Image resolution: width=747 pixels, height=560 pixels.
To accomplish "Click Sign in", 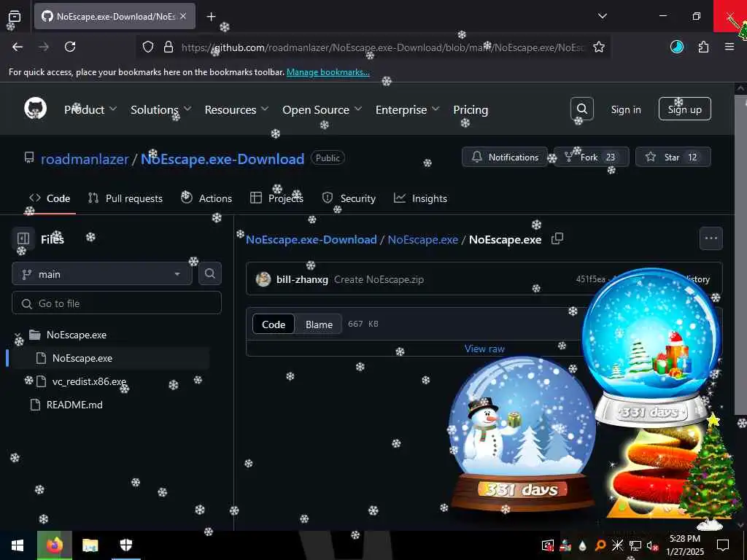I will click(x=625, y=109).
